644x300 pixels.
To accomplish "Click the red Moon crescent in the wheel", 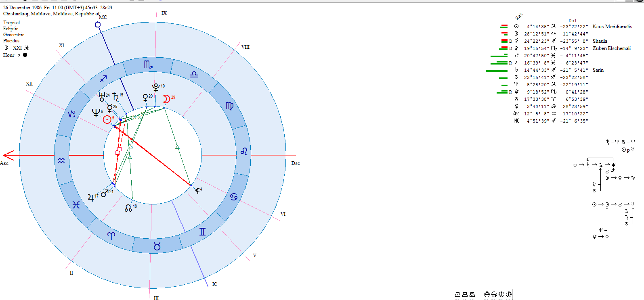I will 166,99.
